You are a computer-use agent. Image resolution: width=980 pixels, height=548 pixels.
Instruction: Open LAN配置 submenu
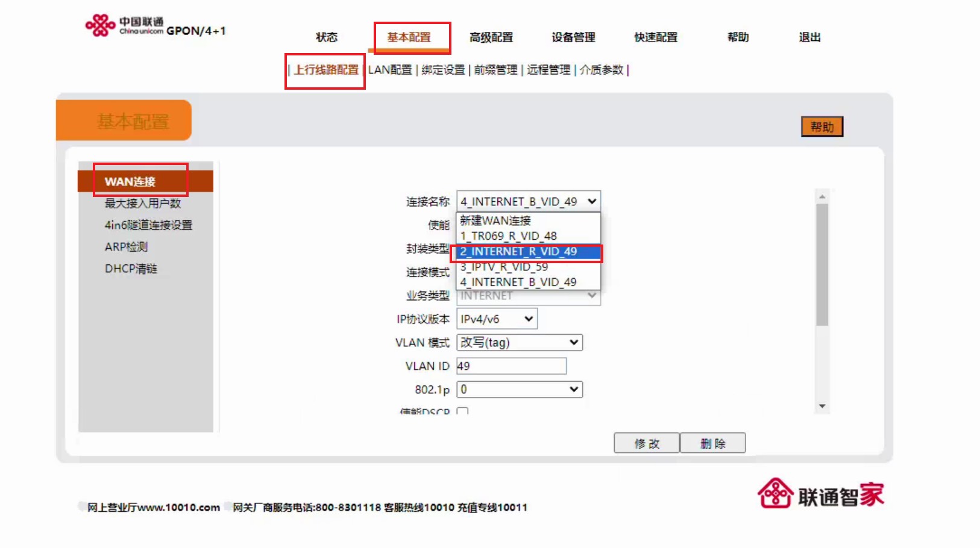pyautogui.click(x=390, y=70)
